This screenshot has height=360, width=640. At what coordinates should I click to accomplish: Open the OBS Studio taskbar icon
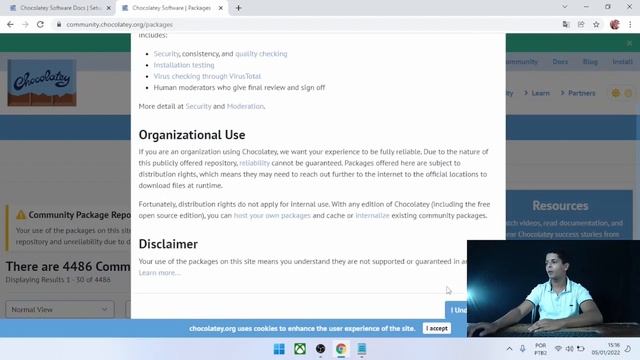click(320, 349)
